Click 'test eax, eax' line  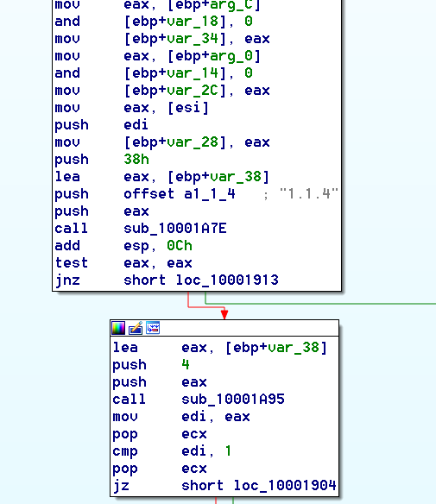123,263
